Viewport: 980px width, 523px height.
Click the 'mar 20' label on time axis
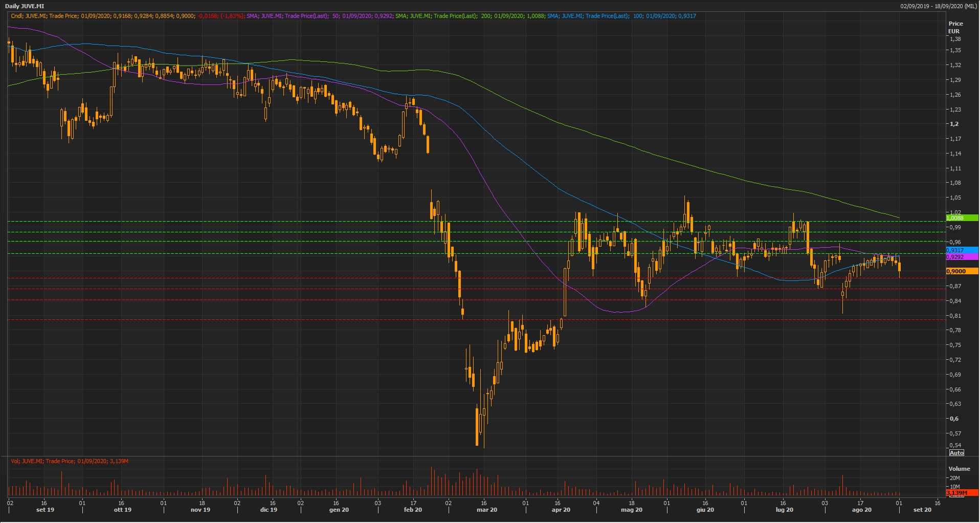(486, 510)
